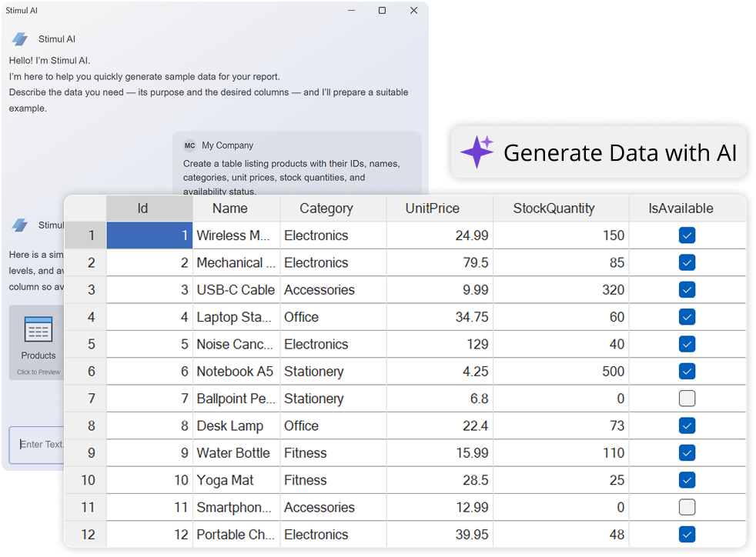Disable availability for Portable Charger
This screenshot has width=756, height=557.
click(687, 534)
